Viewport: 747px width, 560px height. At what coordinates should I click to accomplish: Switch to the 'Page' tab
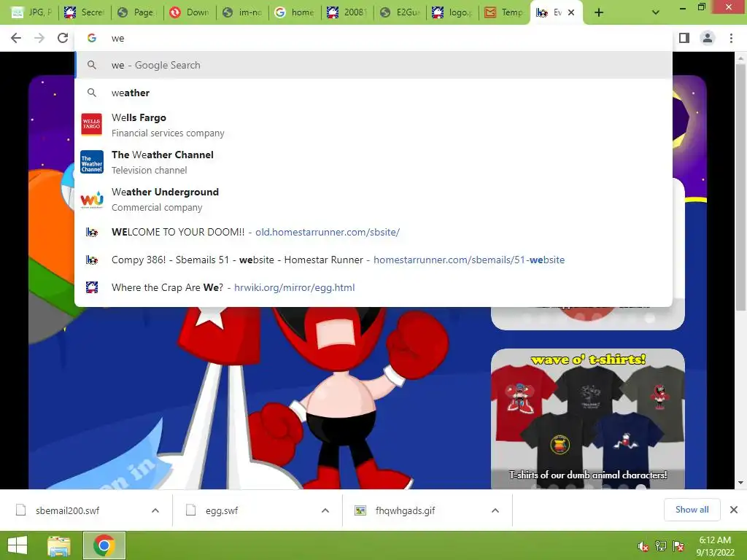tap(137, 12)
